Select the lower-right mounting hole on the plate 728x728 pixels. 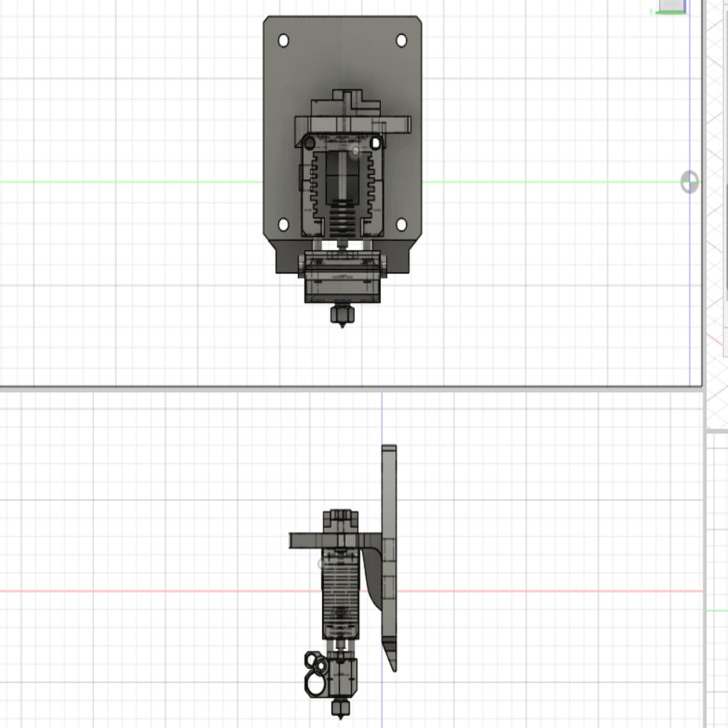402,225
